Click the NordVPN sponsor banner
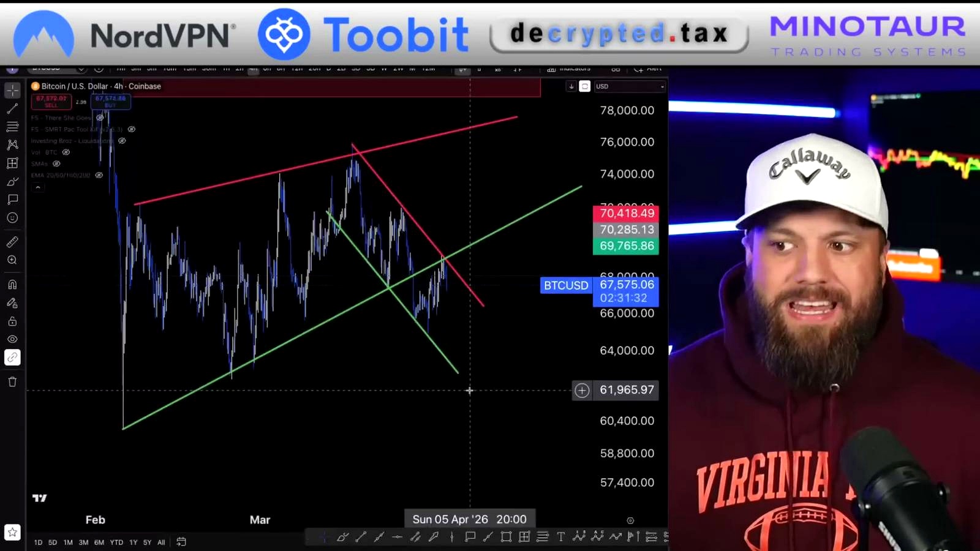Viewport: 980px width, 551px height. [x=125, y=35]
